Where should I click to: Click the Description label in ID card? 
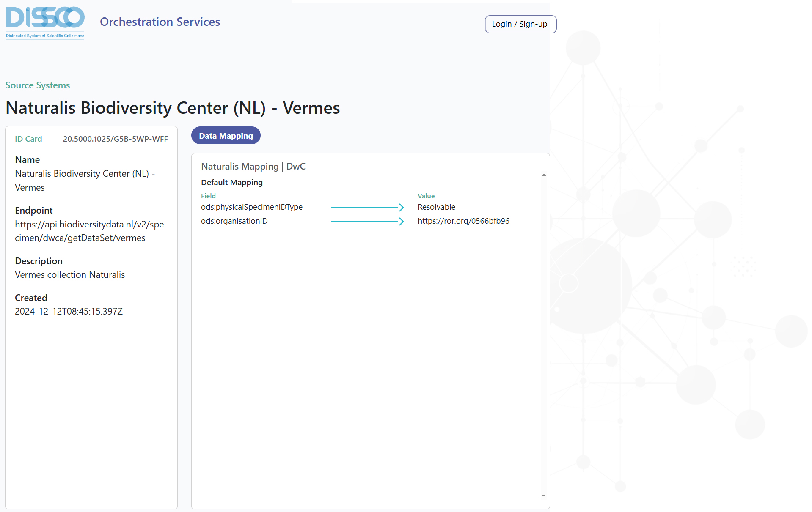[x=39, y=261]
